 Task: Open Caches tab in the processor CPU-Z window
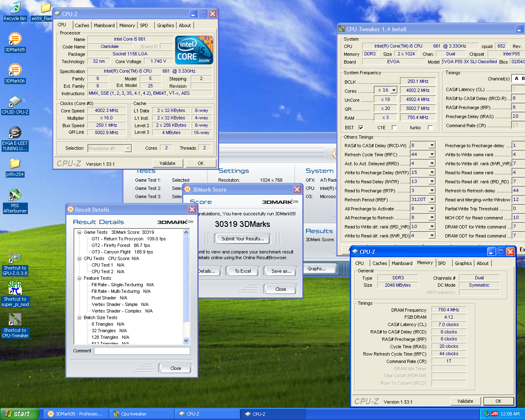(82, 25)
